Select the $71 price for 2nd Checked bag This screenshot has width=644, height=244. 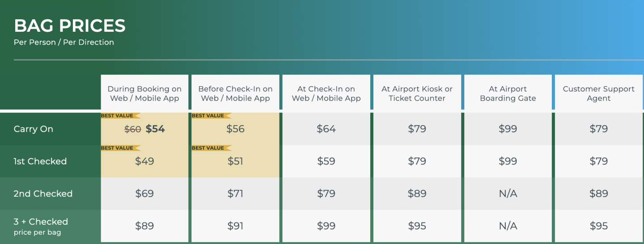(x=235, y=194)
